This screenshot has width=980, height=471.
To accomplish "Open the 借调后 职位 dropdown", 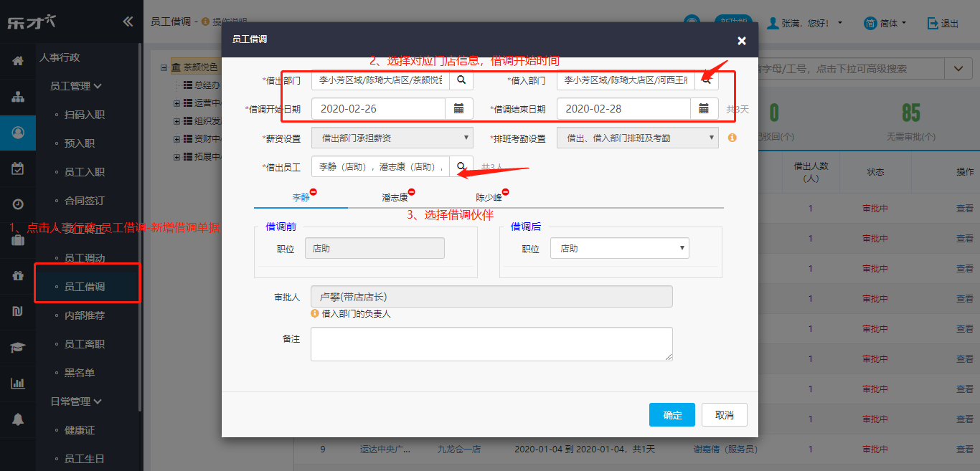I will pos(620,248).
